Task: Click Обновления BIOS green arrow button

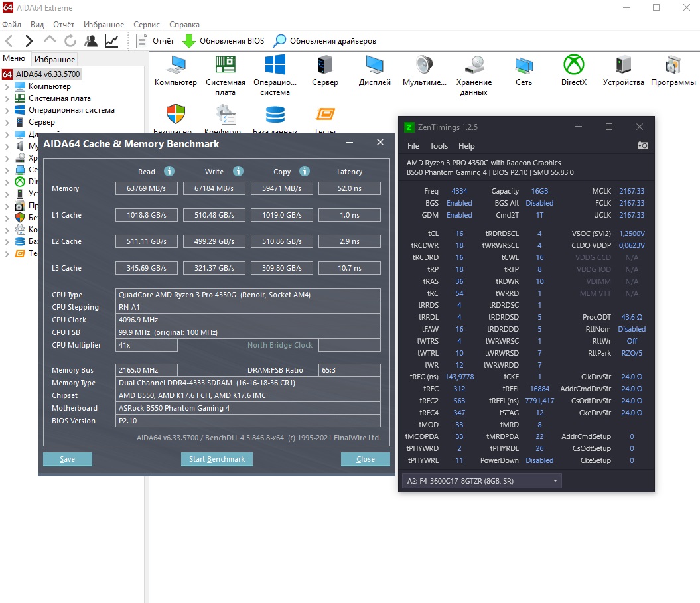Action: tap(223, 41)
